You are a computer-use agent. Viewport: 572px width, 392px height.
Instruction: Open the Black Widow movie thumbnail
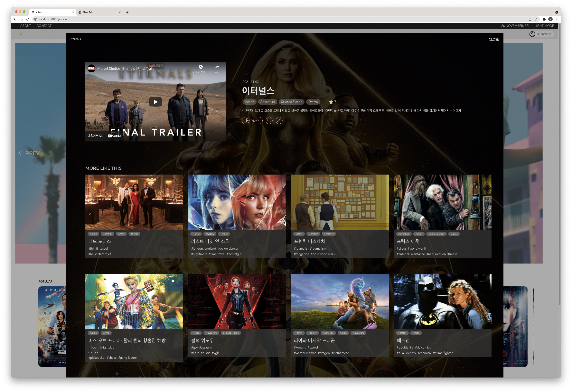click(237, 301)
